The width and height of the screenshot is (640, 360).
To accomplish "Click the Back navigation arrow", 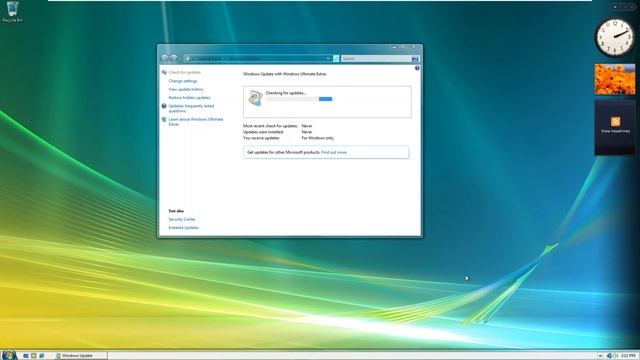I will point(165,59).
